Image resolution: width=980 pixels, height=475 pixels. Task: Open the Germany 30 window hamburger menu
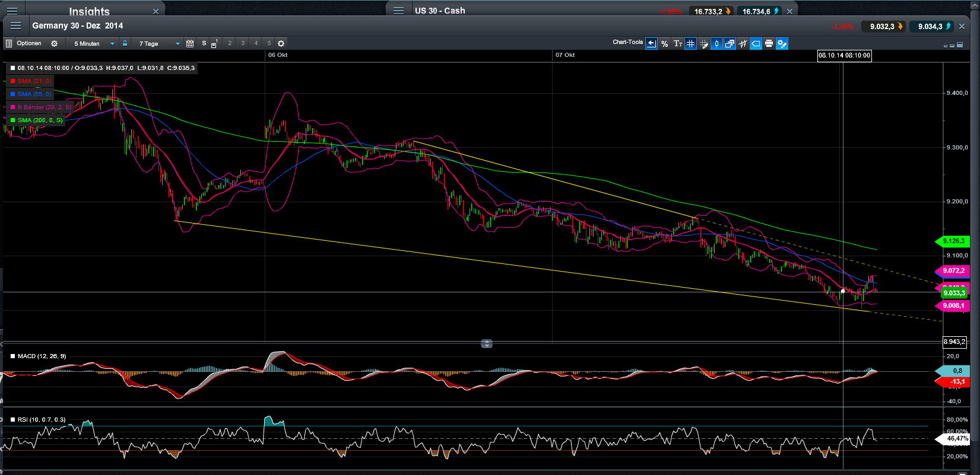pos(16,25)
